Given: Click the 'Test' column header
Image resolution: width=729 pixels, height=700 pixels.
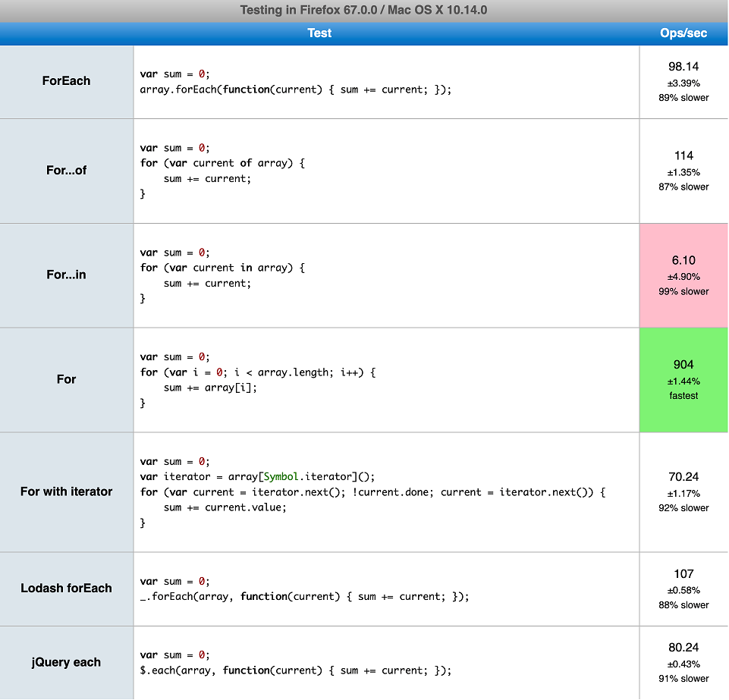Looking at the screenshot, I should [x=319, y=33].
